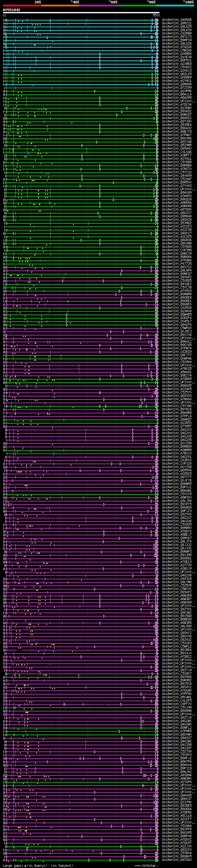197x868 pixels.
Task: Open the UniRef100_C6ZRW9 entry
Action: coord(177,33)
